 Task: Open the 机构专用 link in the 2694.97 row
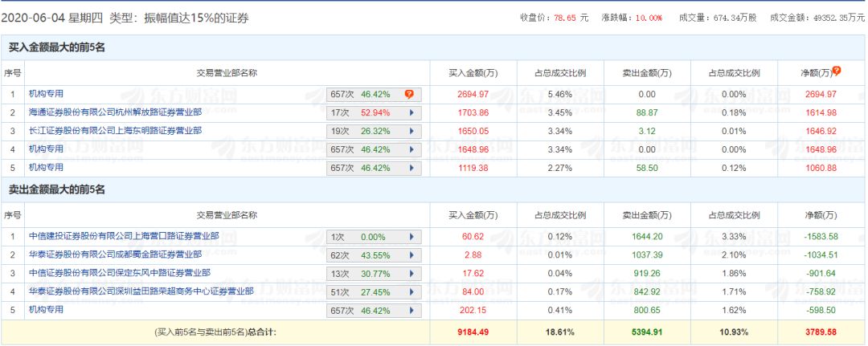point(46,94)
